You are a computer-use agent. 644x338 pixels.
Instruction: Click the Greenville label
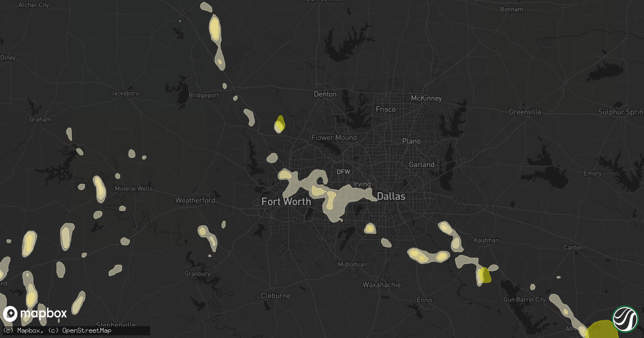coord(525,112)
